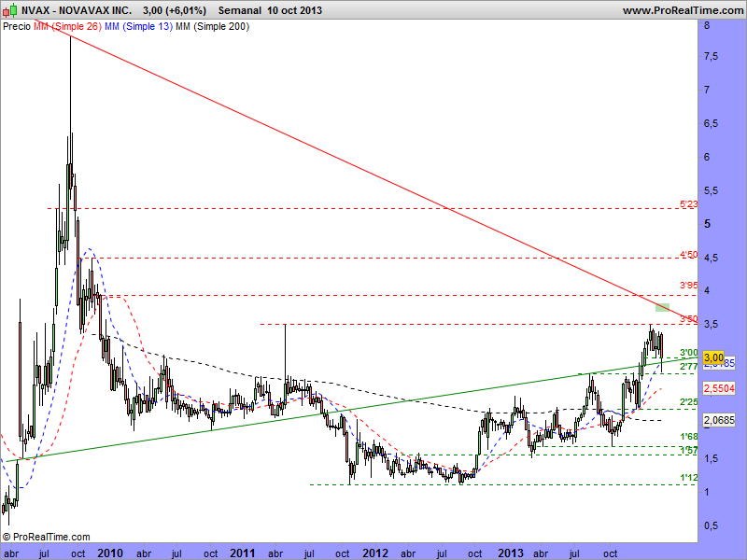747x560 pixels.
Task: Click the 2,0685 moving average value tag
Action: pyautogui.click(x=719, y=420)
